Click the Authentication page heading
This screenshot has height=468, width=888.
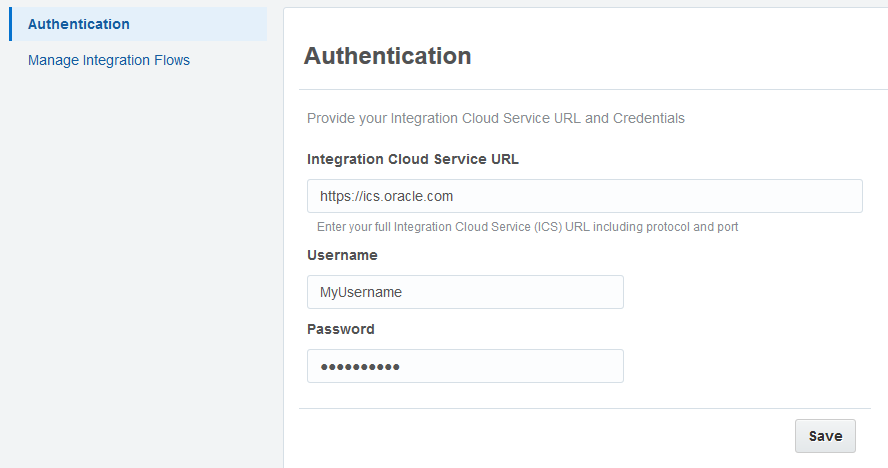coord(387,56)
